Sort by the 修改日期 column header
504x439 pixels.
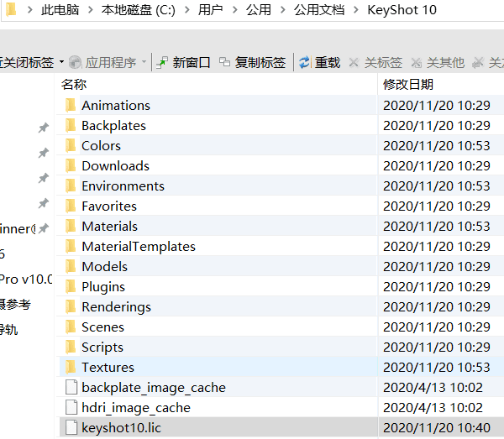[x=408, y=85]
